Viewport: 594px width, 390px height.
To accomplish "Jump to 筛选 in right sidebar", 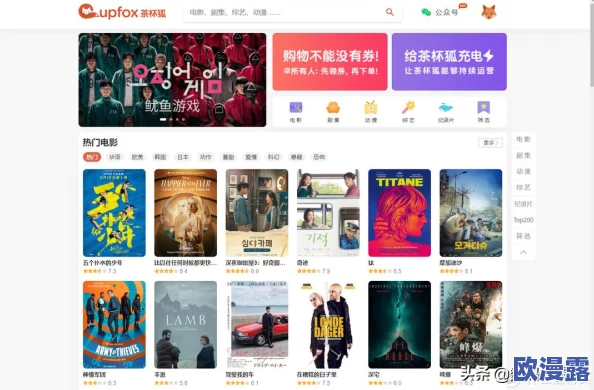I will 524,236.
